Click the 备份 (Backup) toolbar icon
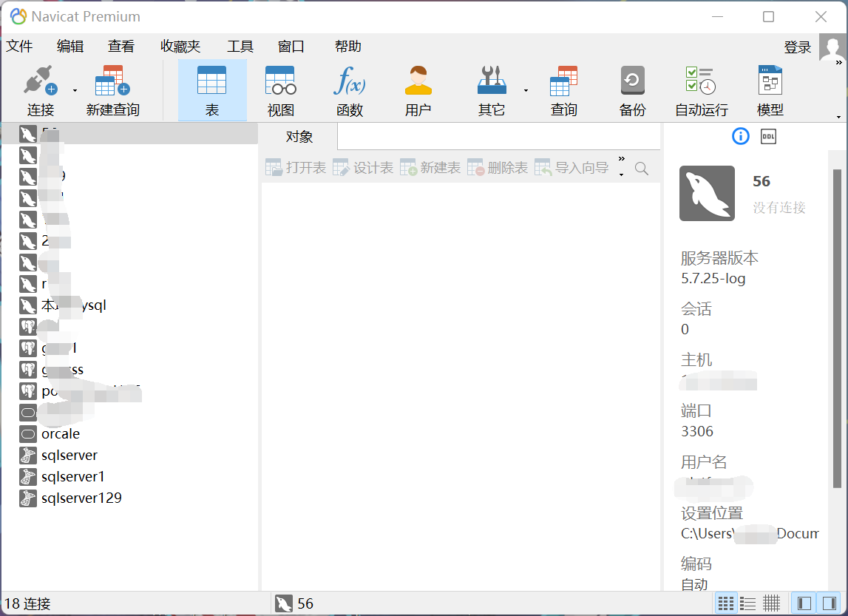This screenshot has width=848, height=616. [632, 81]
